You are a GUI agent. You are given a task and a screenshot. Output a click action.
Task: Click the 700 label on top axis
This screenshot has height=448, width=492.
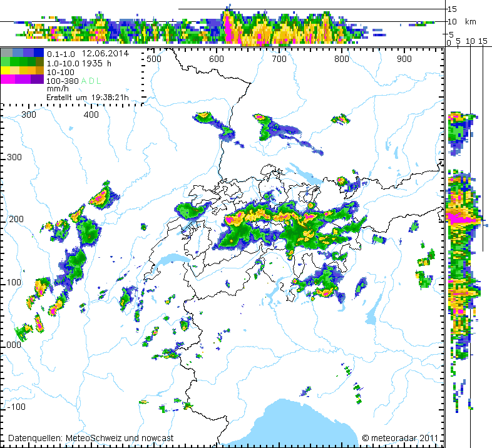coord(279,59)
